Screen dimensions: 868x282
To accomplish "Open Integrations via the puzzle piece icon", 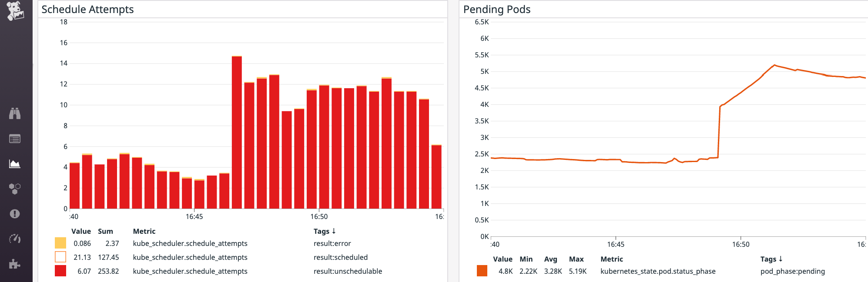I will tap(15, 263).
